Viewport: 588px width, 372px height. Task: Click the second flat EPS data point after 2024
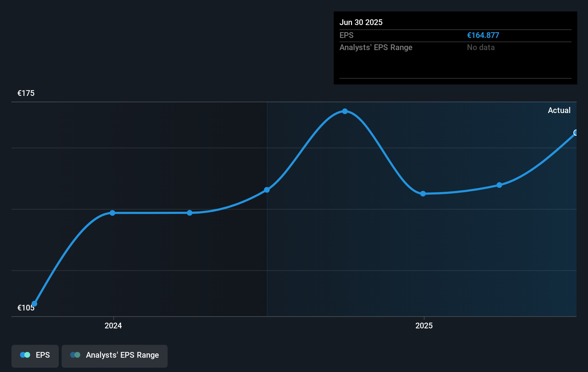190,213
